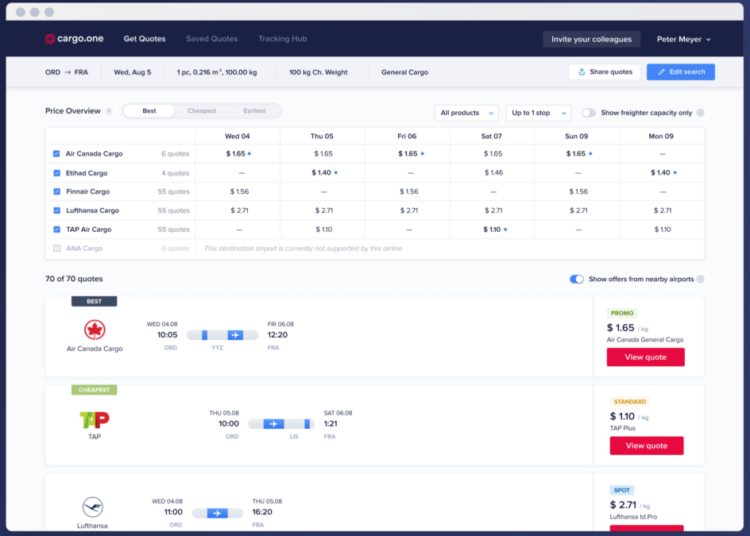Click the Lufthansa crane logo
The width and height of the screenshot is (750, 536).
92,507
